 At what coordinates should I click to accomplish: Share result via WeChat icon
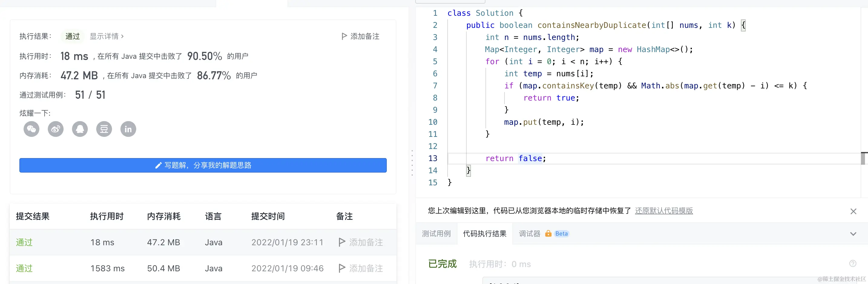[31, 129]
